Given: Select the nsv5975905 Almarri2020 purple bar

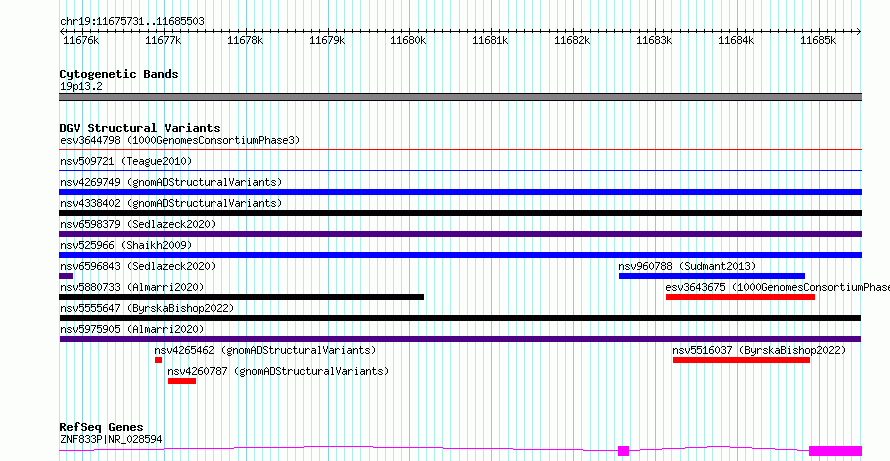Looking at the screenshot, I should coord(460,339).
